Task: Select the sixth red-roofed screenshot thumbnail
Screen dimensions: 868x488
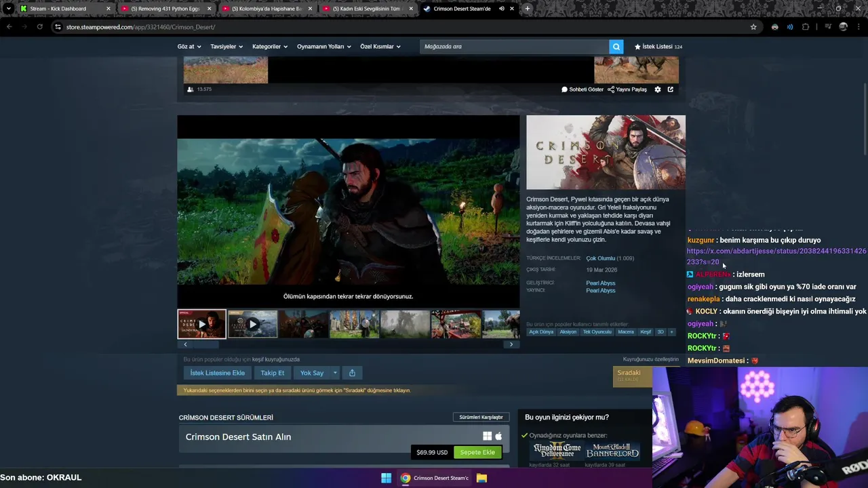Action: 456,324
